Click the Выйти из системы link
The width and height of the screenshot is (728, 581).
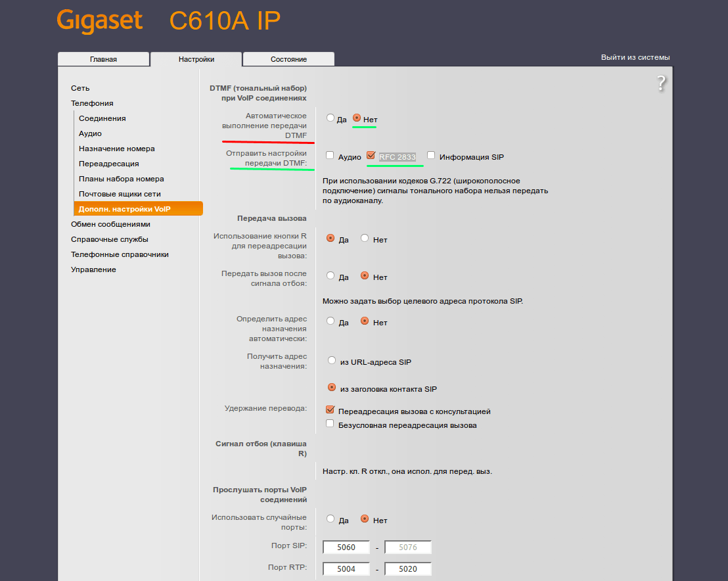[635, 57]
